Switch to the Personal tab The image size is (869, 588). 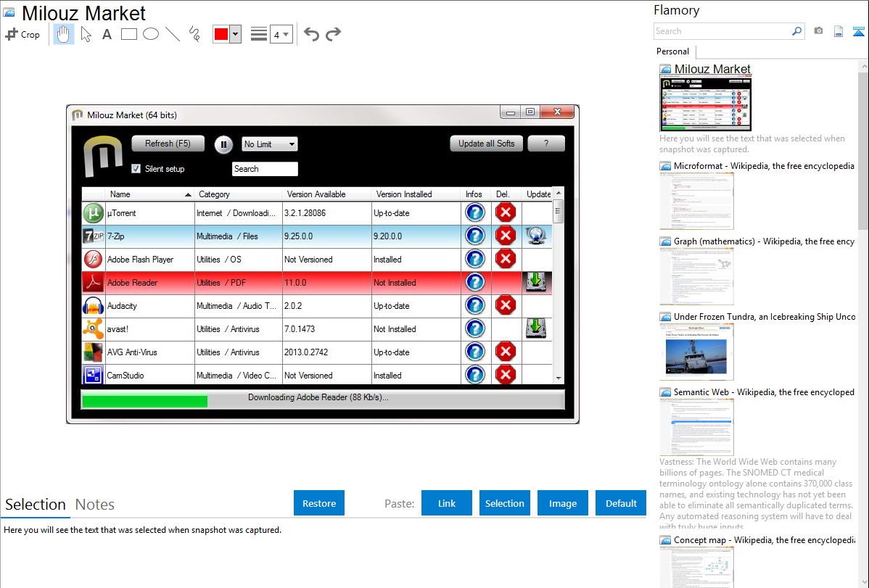(672, 51)
